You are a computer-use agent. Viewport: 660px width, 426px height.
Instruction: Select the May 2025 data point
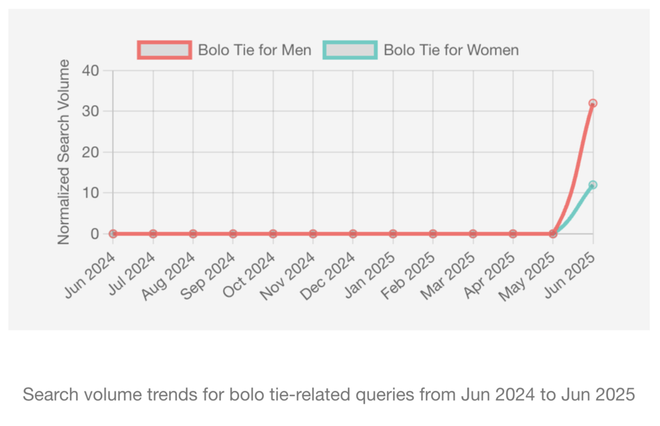point(553,234)
